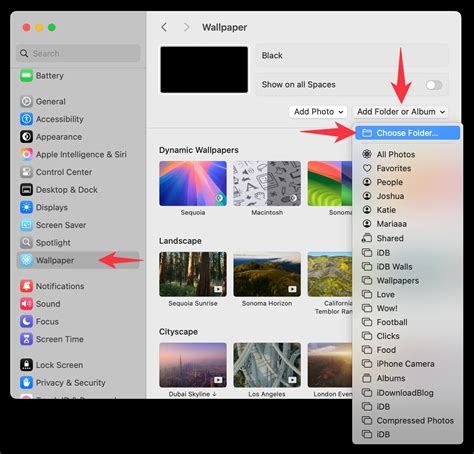Choose Sonoma Horizon wallpaper

(x=267, y=274)
